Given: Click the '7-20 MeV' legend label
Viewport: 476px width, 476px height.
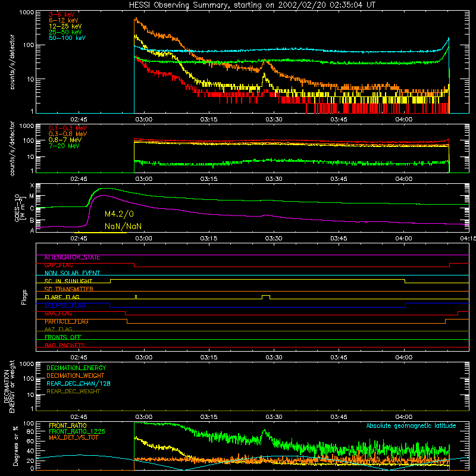Looking at the screenshot, I should (x=64, y=146).
